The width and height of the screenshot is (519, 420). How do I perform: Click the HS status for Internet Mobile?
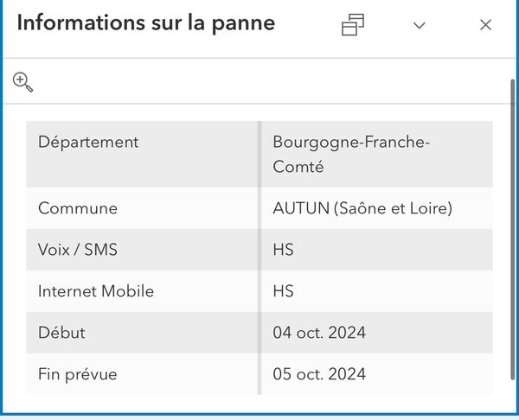pyautogui.click(x=283, y=291)
